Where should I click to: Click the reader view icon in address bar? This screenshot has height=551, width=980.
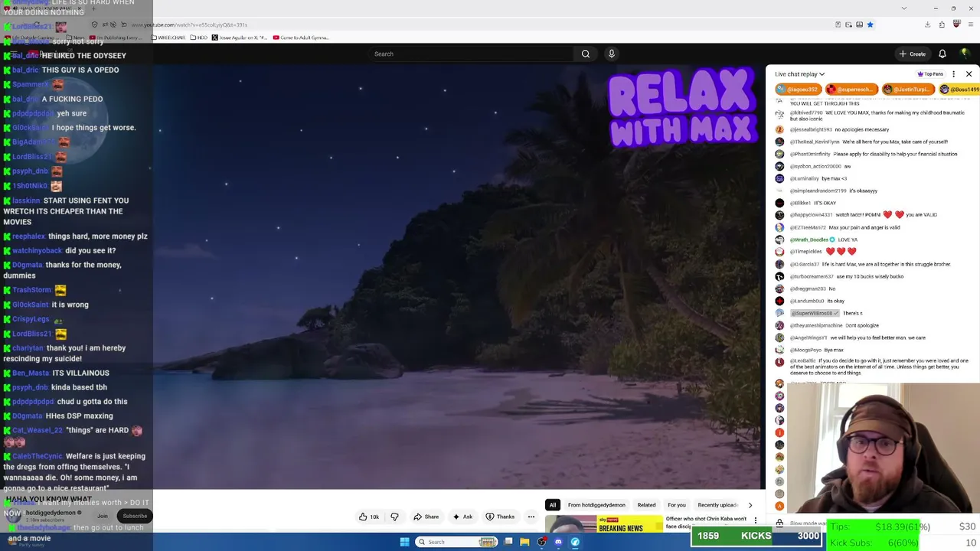tap(838, 24)
